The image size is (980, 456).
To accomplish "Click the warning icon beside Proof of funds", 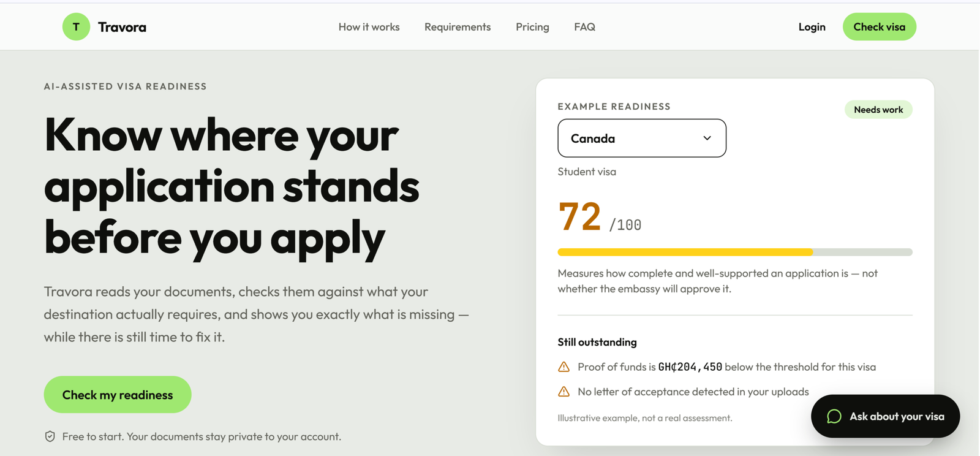I will coord(563,367).
